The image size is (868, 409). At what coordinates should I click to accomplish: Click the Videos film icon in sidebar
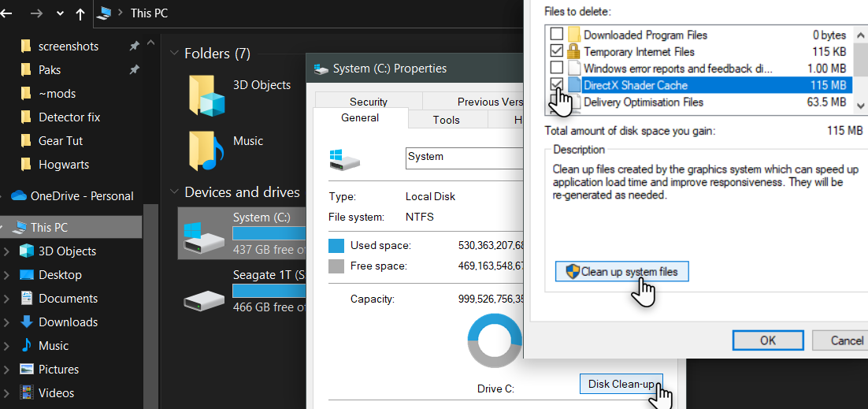click(x=27, y=392)
